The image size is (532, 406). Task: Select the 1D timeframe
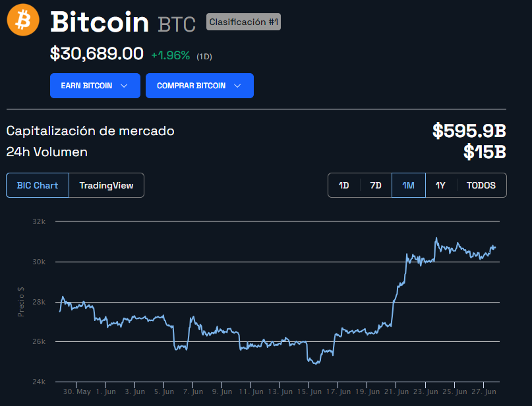pyautogui.click(x=343, y=185)
